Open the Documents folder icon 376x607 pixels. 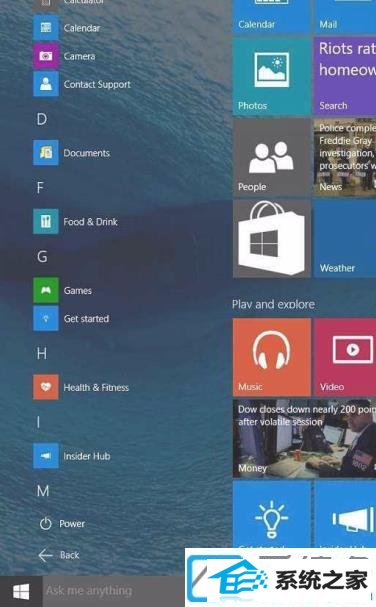46,153
